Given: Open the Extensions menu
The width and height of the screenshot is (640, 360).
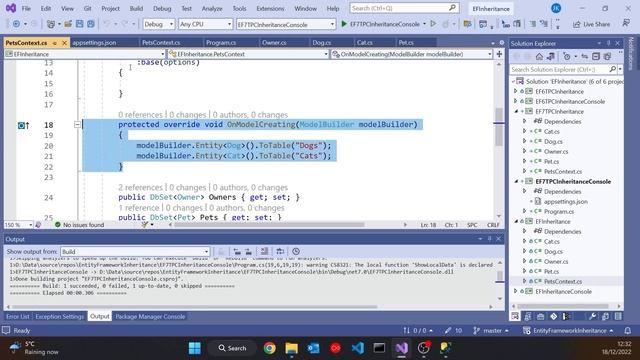Looking at the screenshot, I should point(270,8).
